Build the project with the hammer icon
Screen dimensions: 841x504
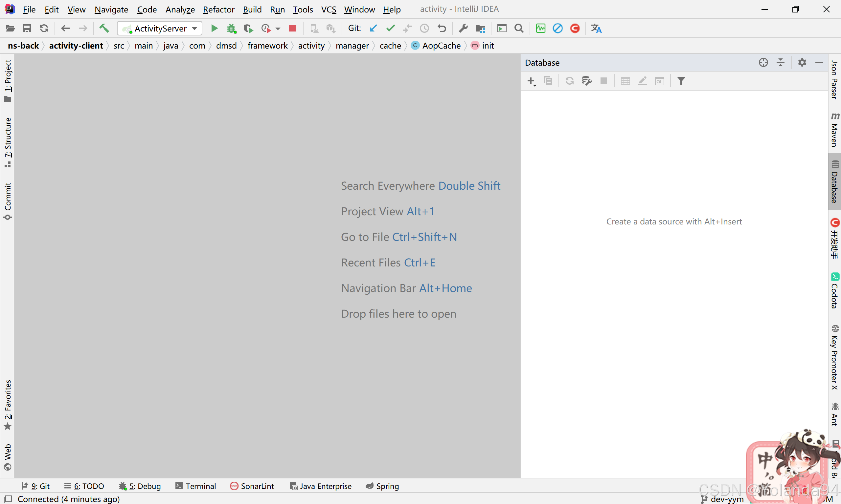point(104,28)
